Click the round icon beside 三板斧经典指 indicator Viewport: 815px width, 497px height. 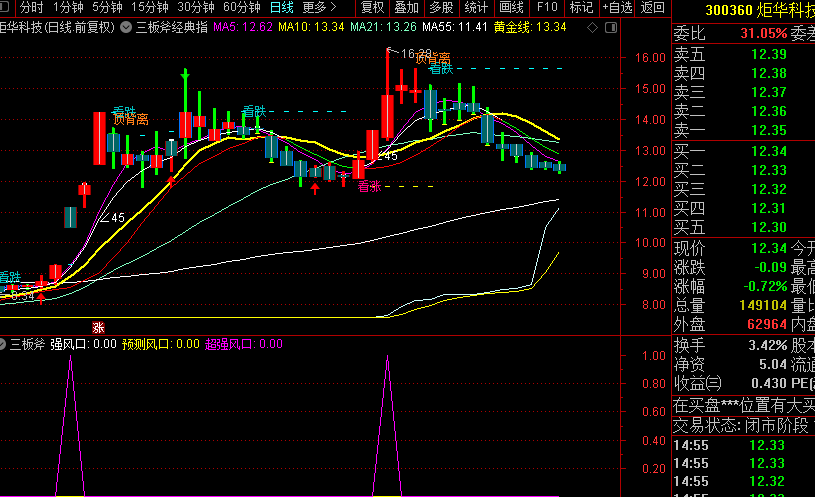pos(126,27)
